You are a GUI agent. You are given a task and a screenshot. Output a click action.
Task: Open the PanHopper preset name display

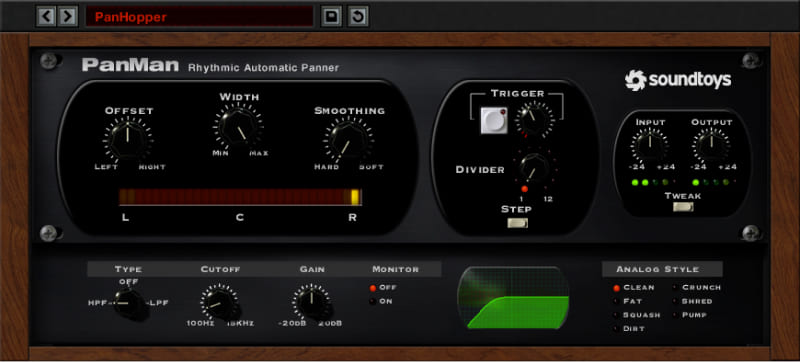tap(199, 17)
